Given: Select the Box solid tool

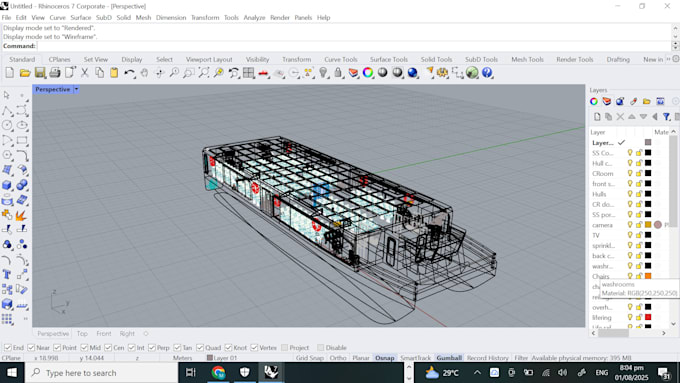Looking at the screenshot, I should pos(7,185).
